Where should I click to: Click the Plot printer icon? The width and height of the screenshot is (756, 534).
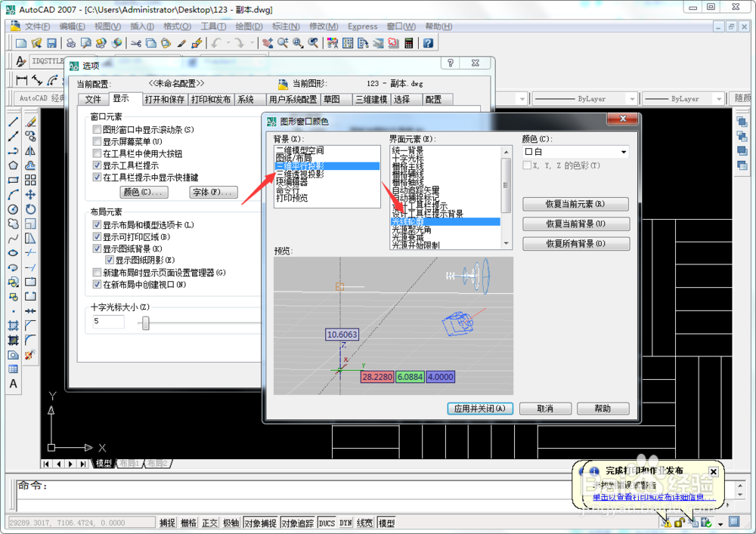71,43
